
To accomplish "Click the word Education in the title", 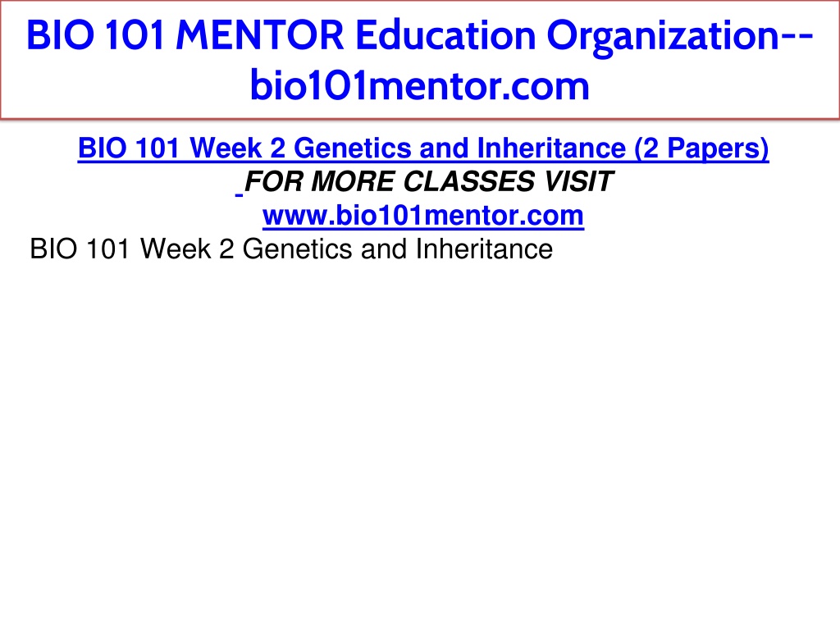I will click(445, 35).
